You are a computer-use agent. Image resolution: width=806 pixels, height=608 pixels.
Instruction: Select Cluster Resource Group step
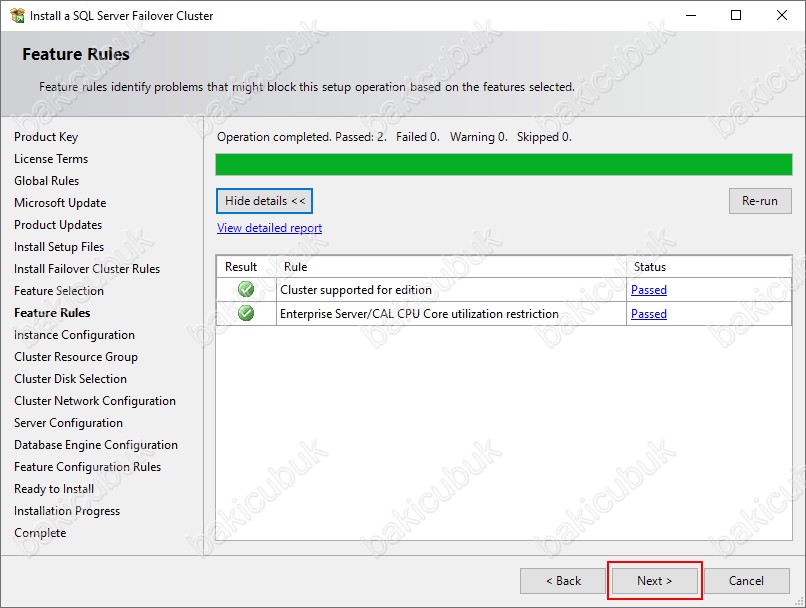click(76, 357)
